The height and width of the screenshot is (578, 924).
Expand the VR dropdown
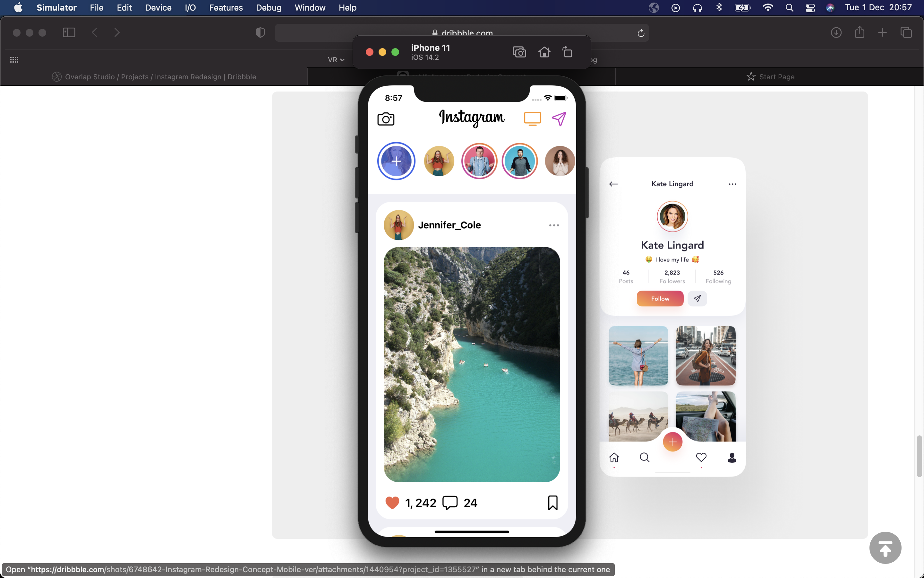click(x=336, y=60)
